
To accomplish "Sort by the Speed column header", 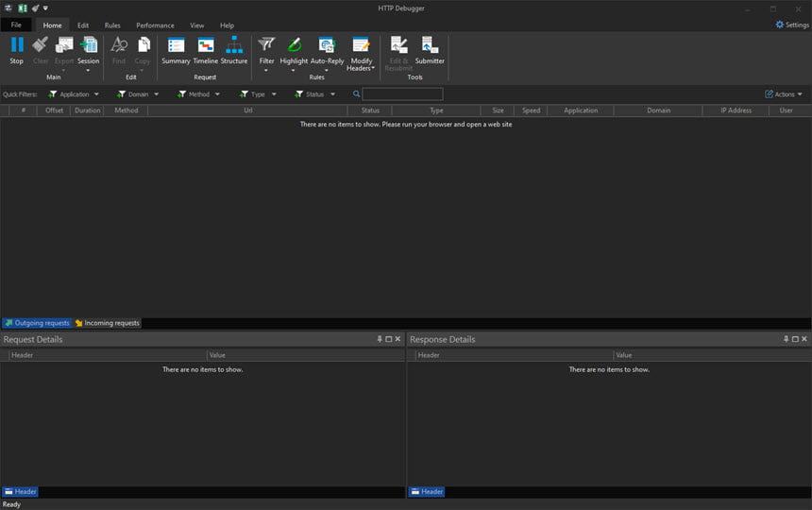I will (531, 110).
